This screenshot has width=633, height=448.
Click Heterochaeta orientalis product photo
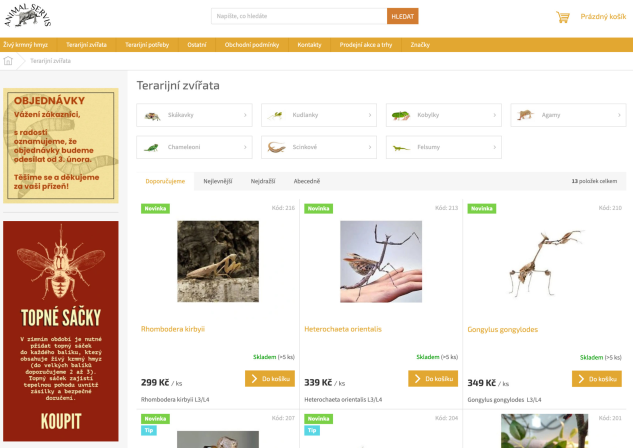click(381, 261)
